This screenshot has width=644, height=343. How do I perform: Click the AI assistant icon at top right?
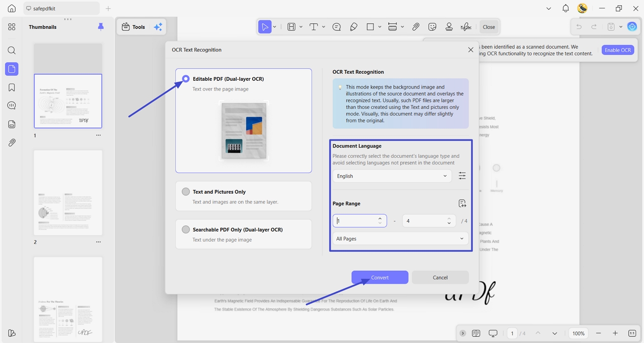point(632,27)
